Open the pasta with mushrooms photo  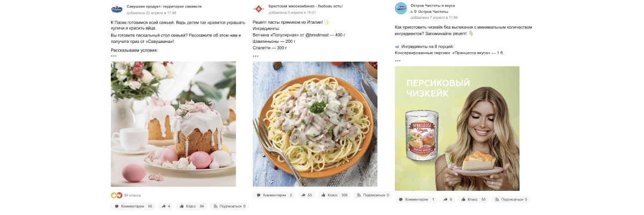click(x=315, y=124)
